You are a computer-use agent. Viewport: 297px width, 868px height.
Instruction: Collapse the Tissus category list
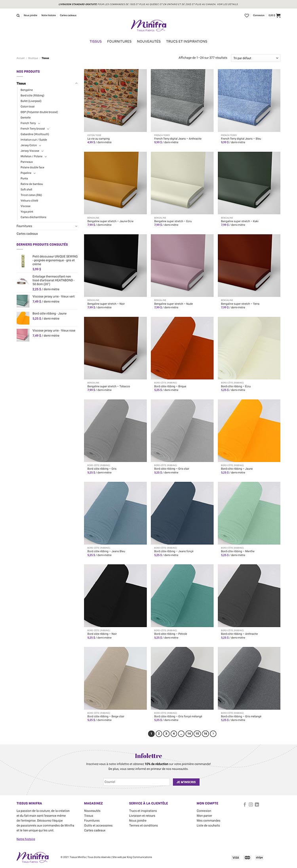(x=76, y=84)
